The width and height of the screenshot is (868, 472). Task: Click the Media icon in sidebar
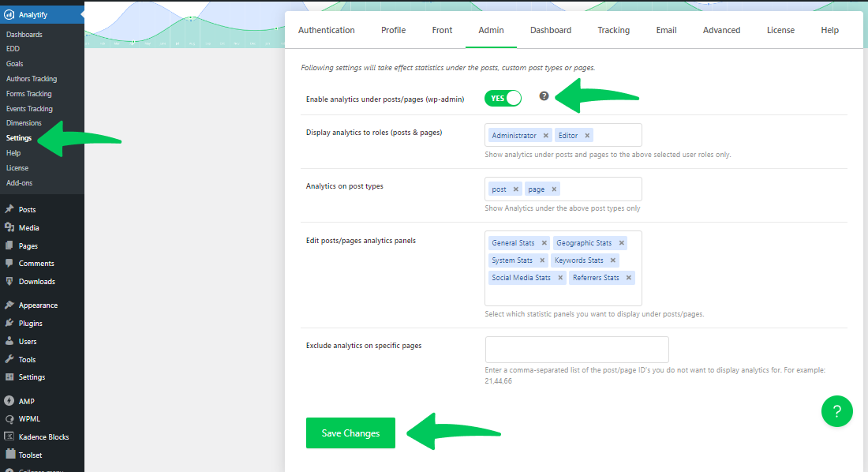(9, 227)
